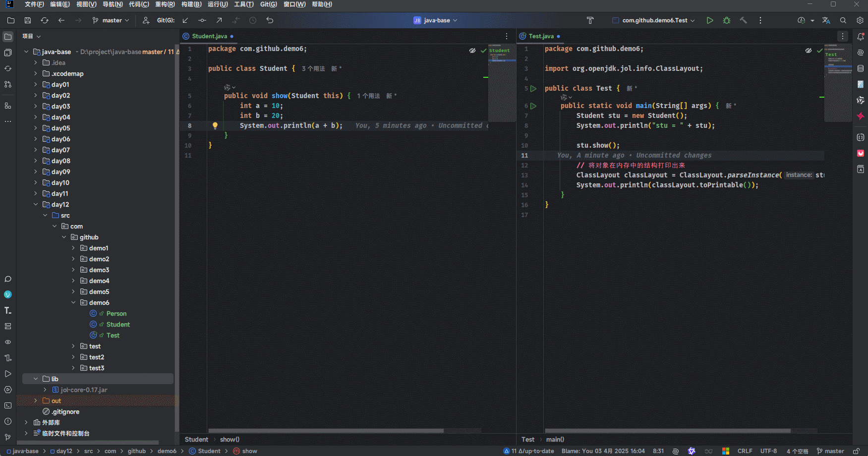This screenshot has height=456, width=868.
Task: Click the UTF-8 encoding in status bar
Action: [768, 451]
